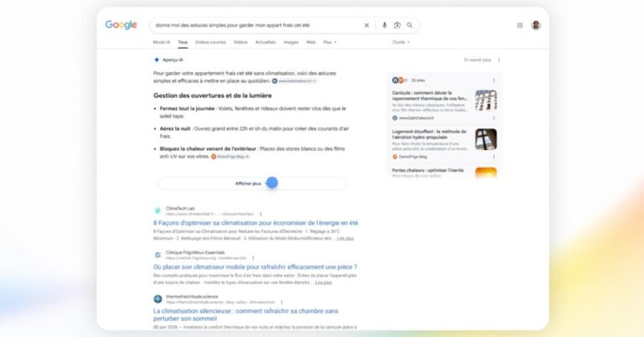Open result La climatisation silencieuse
This screenshot has height=337, width=644.
pos(246,315)
